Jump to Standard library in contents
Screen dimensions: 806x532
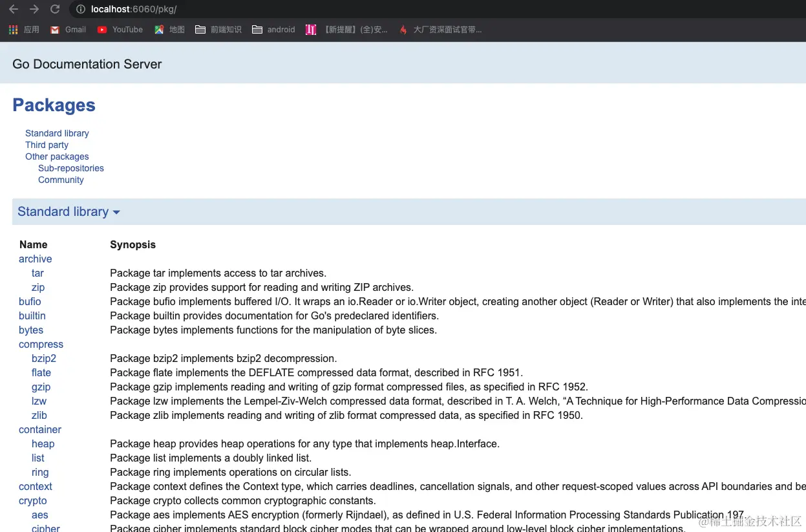coord(57,133)
